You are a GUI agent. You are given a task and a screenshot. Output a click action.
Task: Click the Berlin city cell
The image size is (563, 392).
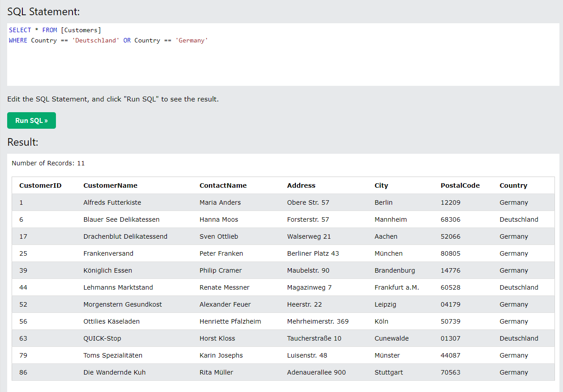coord(384,202)
